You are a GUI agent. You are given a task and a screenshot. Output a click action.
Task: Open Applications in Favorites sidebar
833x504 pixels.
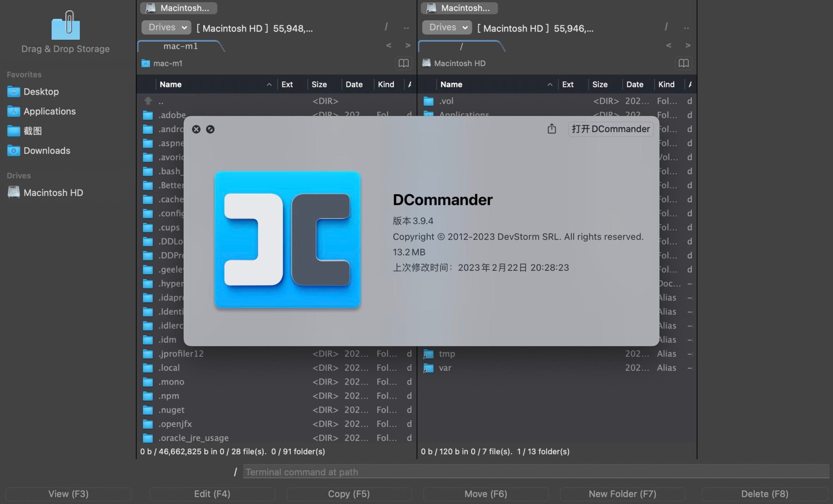tap(41, 111)
